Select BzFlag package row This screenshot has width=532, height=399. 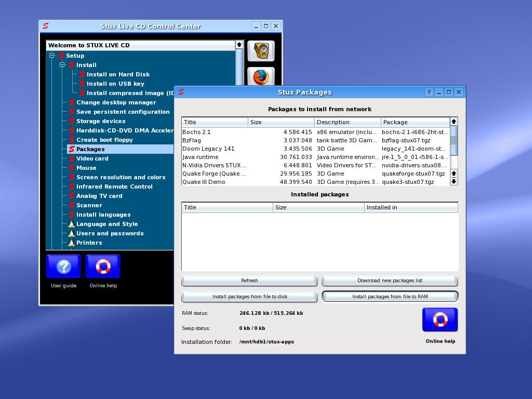315,140
